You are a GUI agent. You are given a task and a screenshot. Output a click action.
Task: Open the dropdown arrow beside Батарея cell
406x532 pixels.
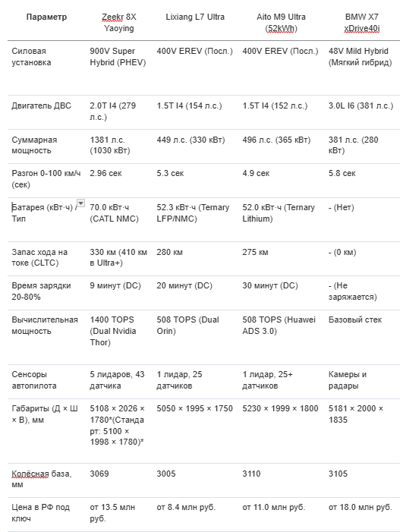(x=80, y=203)
